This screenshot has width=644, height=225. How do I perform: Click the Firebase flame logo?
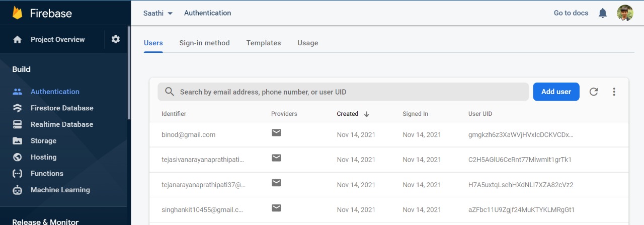(18, 13)
